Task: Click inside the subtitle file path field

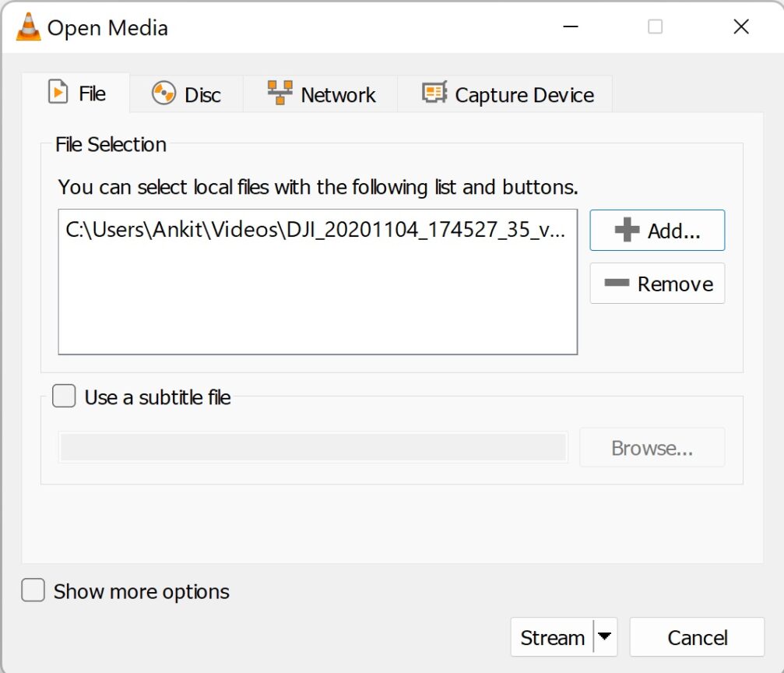Action: [x=311, y=447]
